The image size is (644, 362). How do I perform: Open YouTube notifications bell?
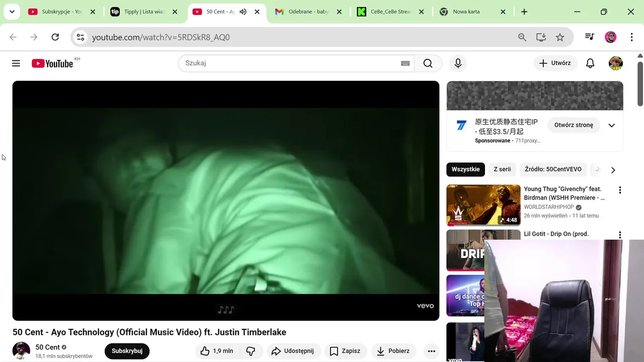590,63
